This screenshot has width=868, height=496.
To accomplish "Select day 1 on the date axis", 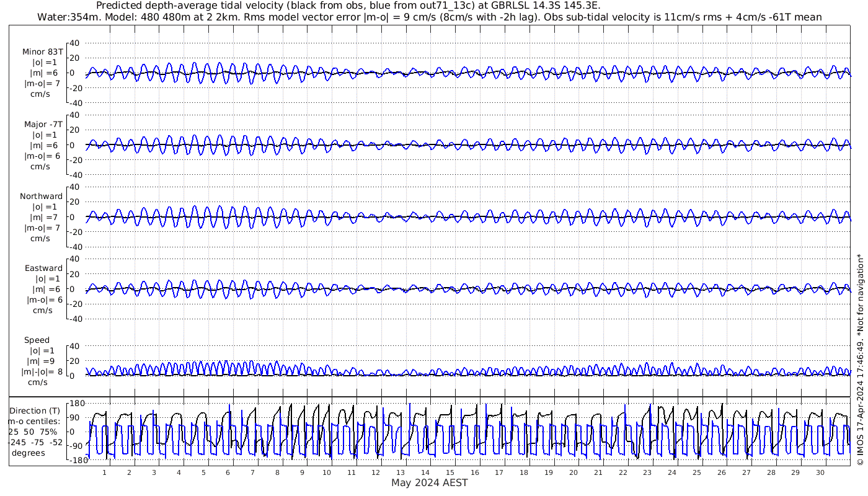I will pos(104,472).
